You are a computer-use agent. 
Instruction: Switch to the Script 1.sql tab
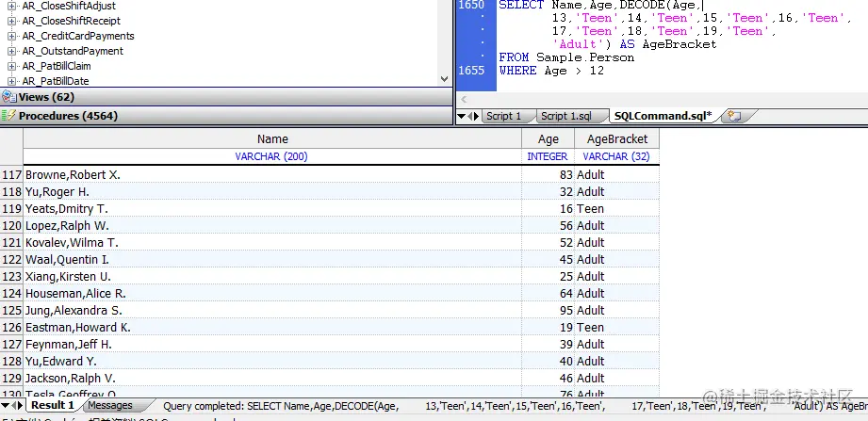point(565,116)
